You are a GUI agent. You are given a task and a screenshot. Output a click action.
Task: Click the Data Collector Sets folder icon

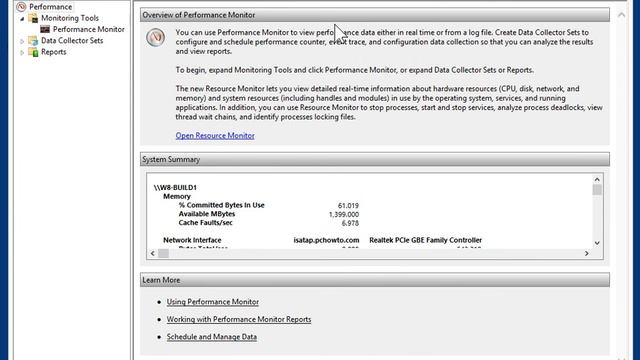tap(33, 40)
